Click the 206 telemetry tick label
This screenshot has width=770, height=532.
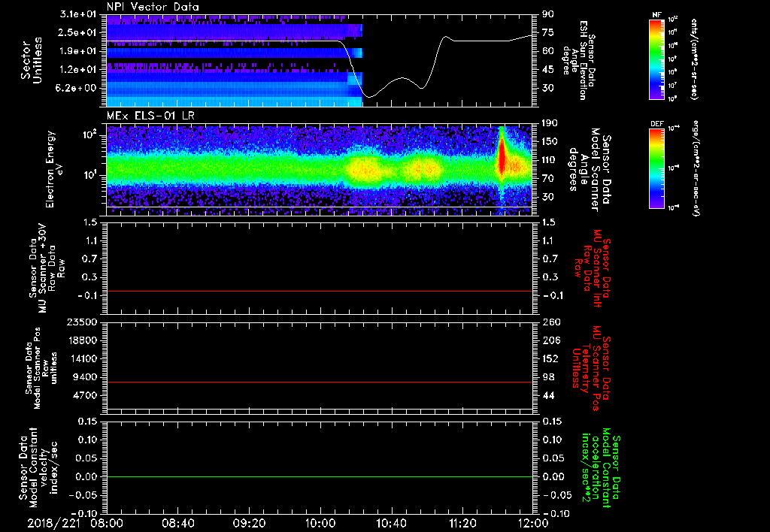tap(550, 340)
